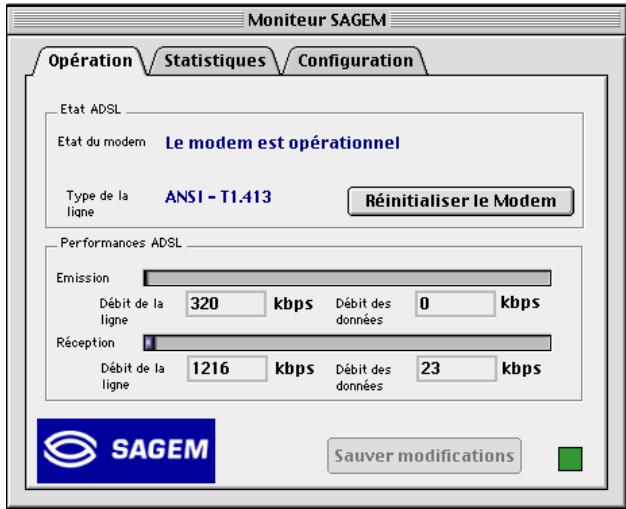This screenshot has height=509, width=626.
Task: Click the Moniteur SAGEM title bar
Action: coord(317,20)
